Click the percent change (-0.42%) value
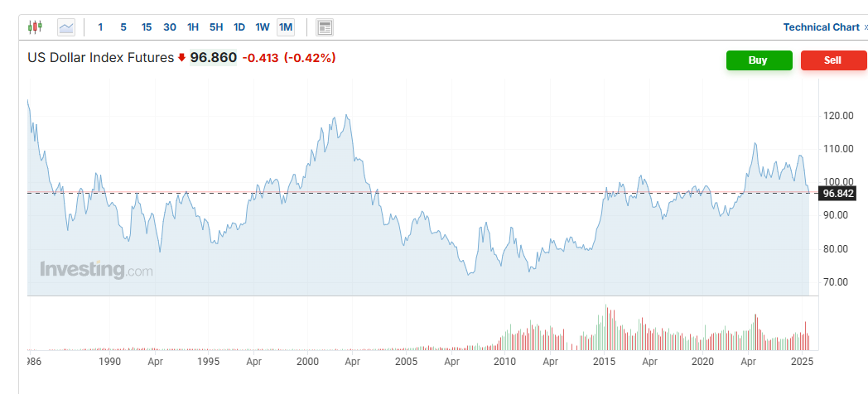Viewport: 868px width, 394px height. click(310, 58)
